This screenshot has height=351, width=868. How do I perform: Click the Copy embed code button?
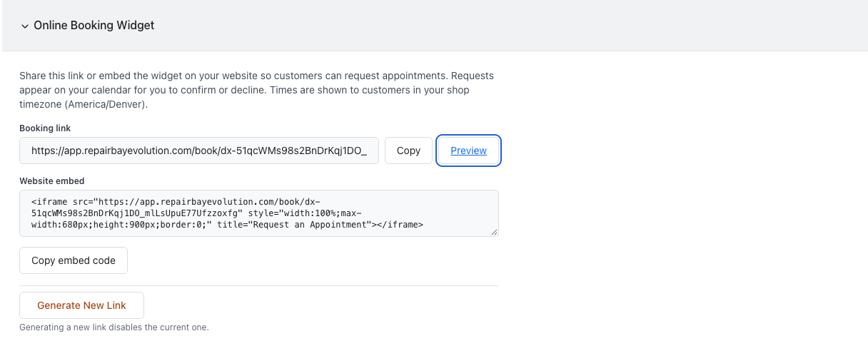tap(74, 260)
